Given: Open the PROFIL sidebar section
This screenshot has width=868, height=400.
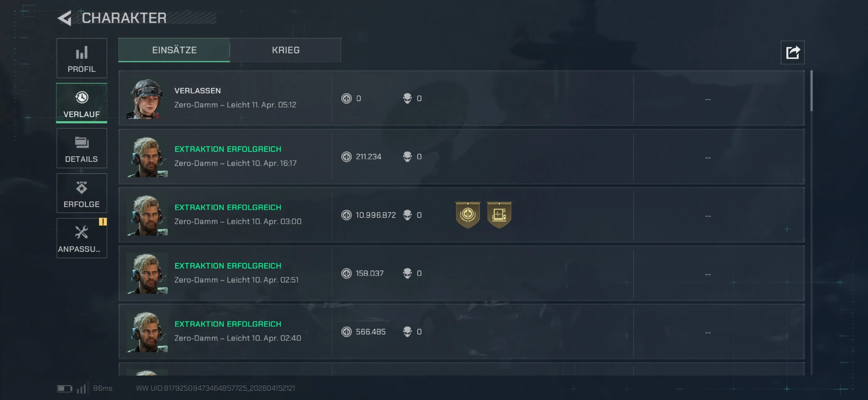Looking at the screenshot, I should 82,58.
